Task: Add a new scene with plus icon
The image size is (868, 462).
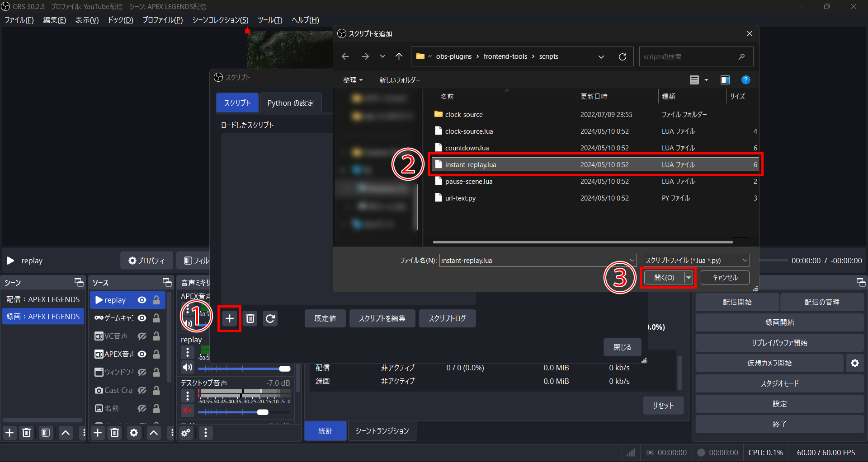Action: coord(9,433)
